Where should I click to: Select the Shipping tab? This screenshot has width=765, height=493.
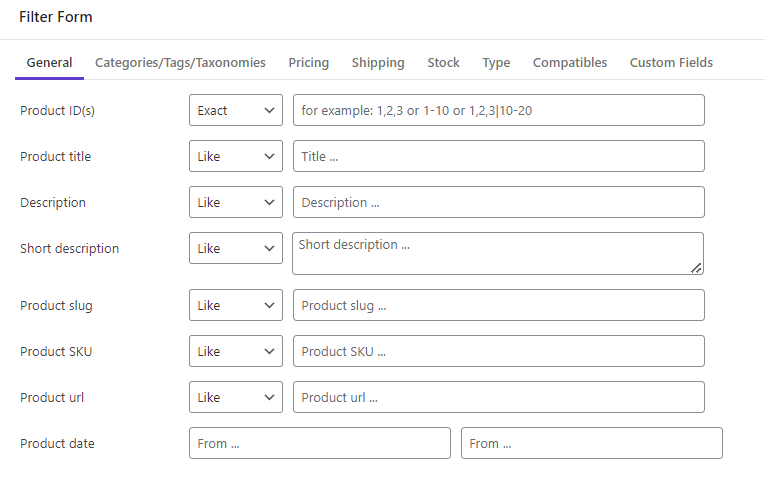[378, 63]
